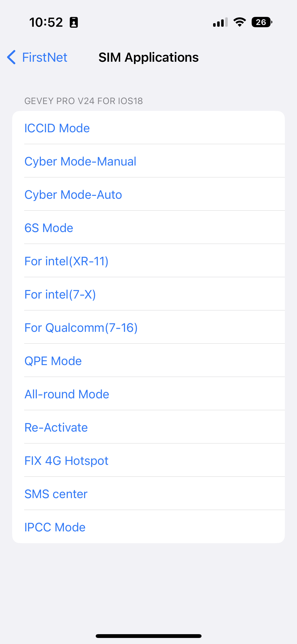Select 6S Mode entry
Image resolution: width=297 pixels, height=644 pixels.
[x=49, y=228]
